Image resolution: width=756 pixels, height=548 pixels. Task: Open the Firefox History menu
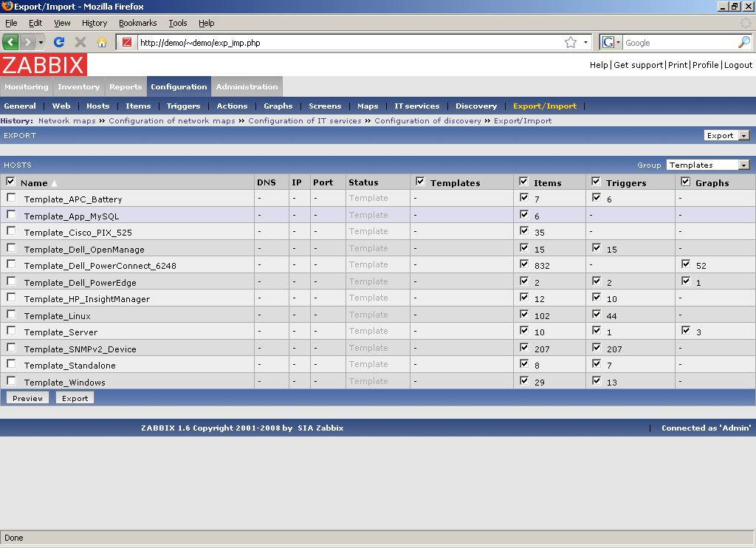pos(94,23)
